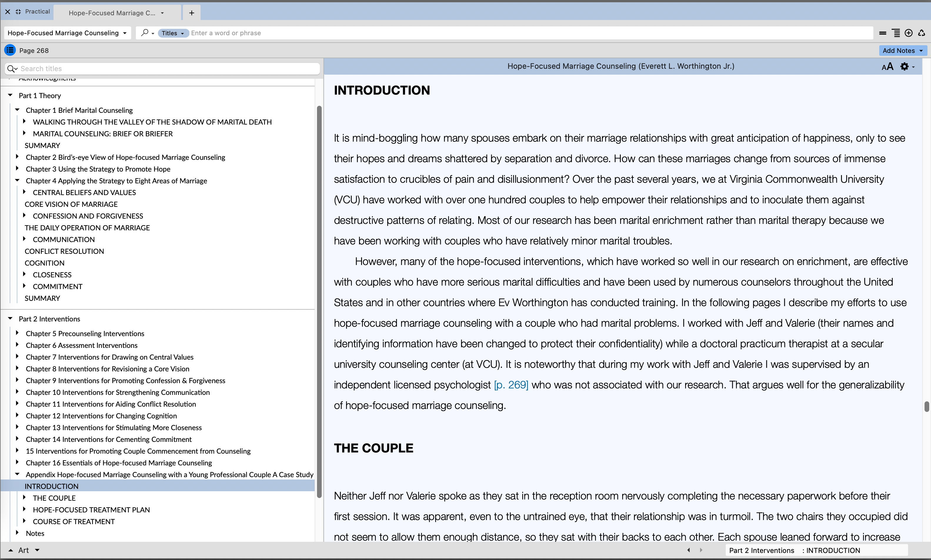
Task: Expand WALKING THROUGH THE VALLEY heading
Action: 24,122
